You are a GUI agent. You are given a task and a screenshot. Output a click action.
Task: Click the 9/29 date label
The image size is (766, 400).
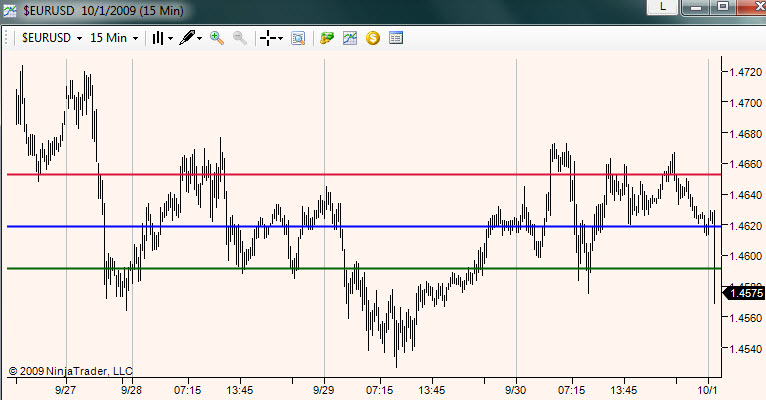tap(323, 390)
